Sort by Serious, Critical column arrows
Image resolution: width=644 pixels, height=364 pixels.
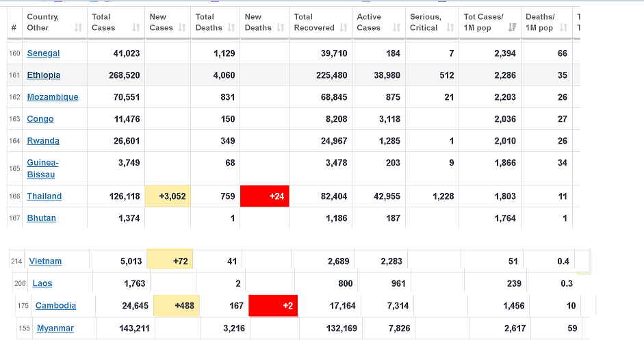[450, 27]
